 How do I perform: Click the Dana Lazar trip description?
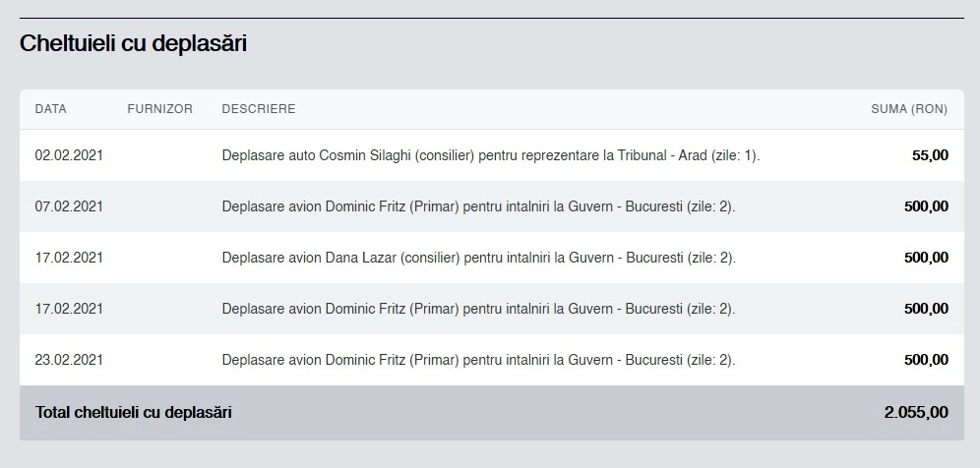click(x=478, y=258)
